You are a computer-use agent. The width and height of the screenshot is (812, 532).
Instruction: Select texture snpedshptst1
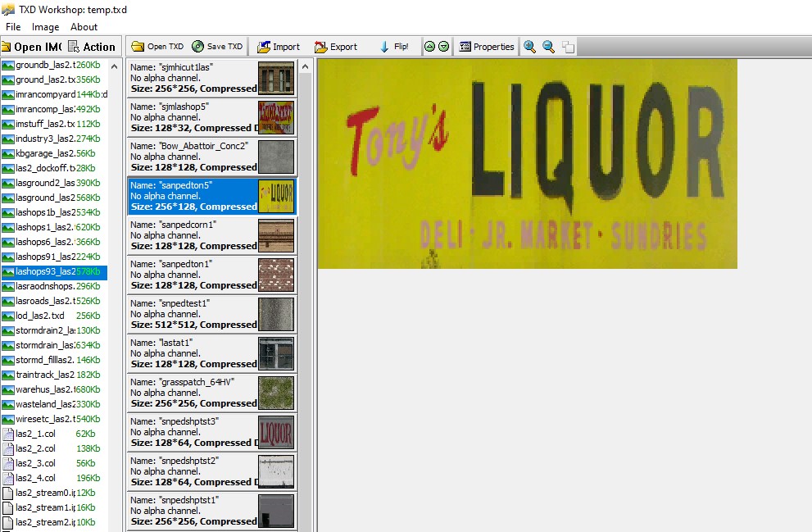[x=211, y=511]
